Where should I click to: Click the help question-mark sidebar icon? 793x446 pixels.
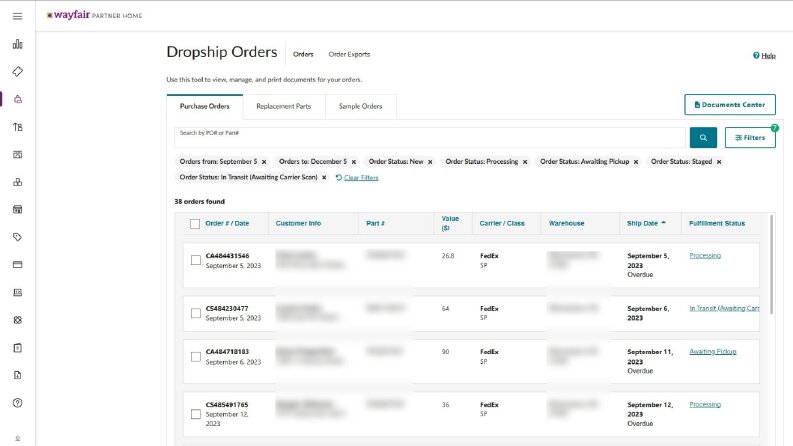coord(18,403)
